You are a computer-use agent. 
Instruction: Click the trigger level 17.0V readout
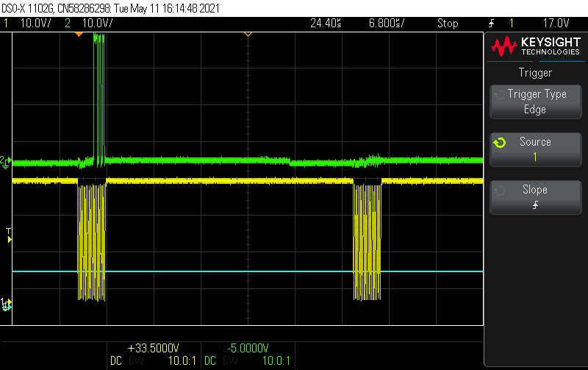tap(556, 24)
